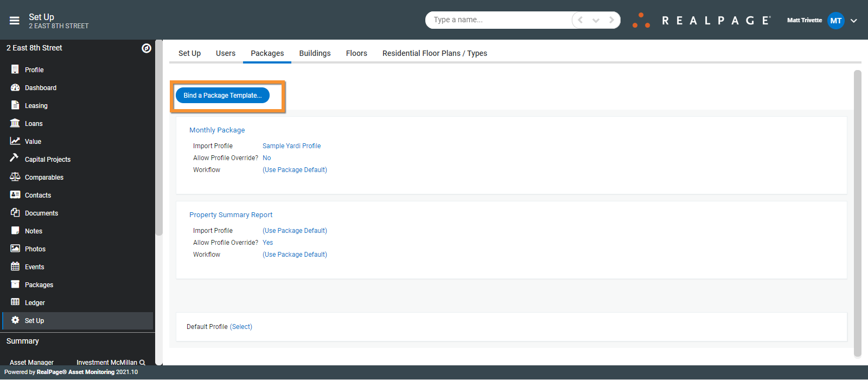Click the Ledger table icon
The image size is (868, 380).
[x=15, y=302]
